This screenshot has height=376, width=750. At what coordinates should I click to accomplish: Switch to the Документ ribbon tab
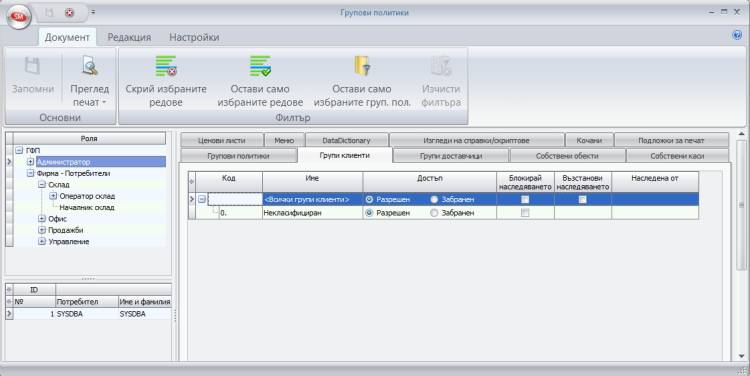click(x=67, y=37)
